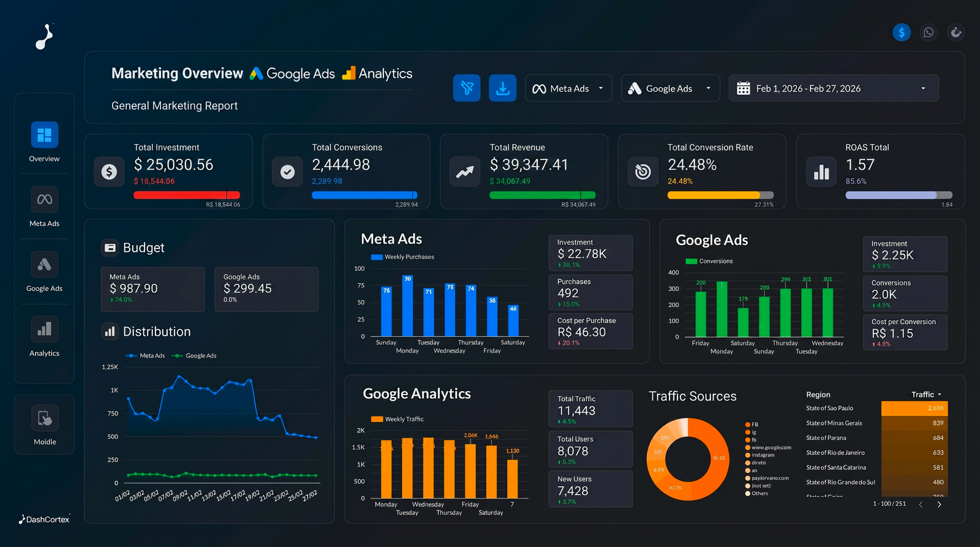This screenshot has width=980, height=547.
Task: Toggle the instagram legend item
Action: [x=759, y=455]
